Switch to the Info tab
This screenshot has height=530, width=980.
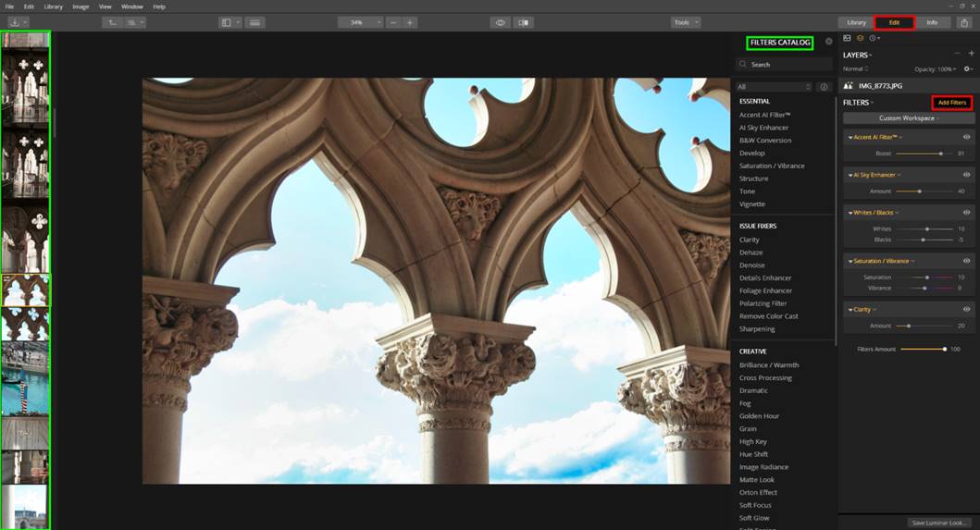click(932, 22)
